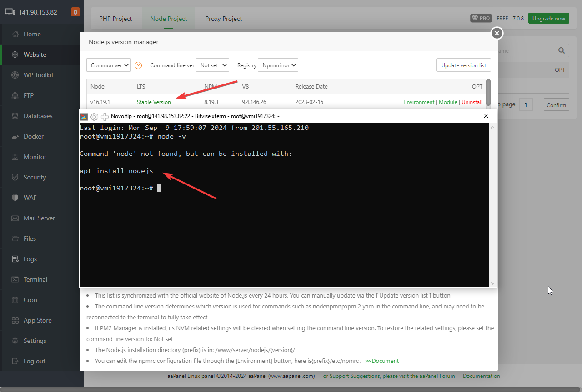Image resolution: width=582 pixels, height=392 pixels.
Task: Open WP Toolkit from sidebar icon
Action: click(15, 75)
